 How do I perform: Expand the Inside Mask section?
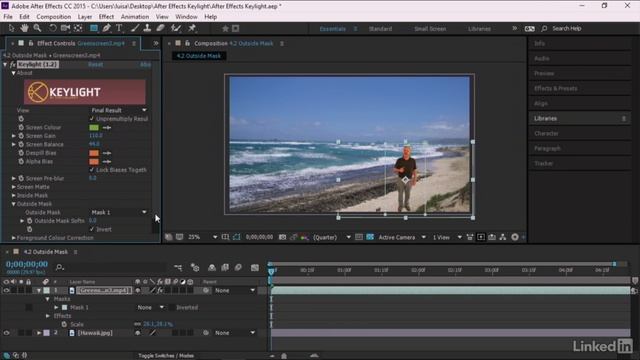tap(14, 196)
